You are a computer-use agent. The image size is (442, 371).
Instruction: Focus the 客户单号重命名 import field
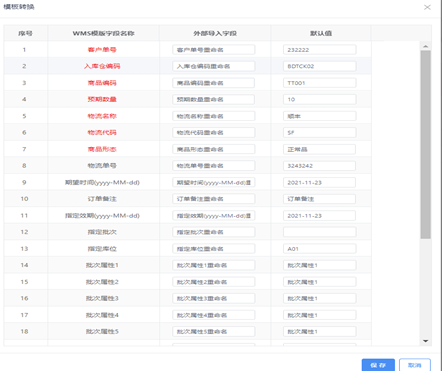point(214,50)
